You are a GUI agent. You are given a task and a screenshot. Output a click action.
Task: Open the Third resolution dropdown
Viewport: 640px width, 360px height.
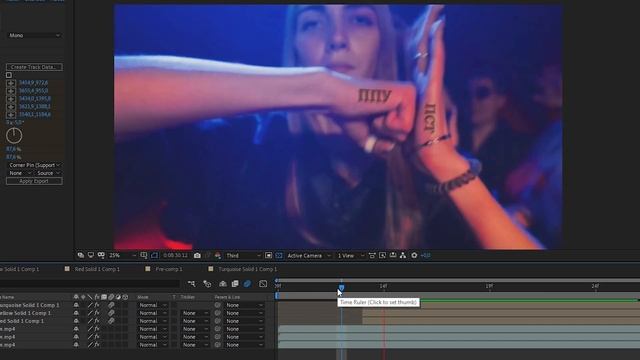pos(243,256)
